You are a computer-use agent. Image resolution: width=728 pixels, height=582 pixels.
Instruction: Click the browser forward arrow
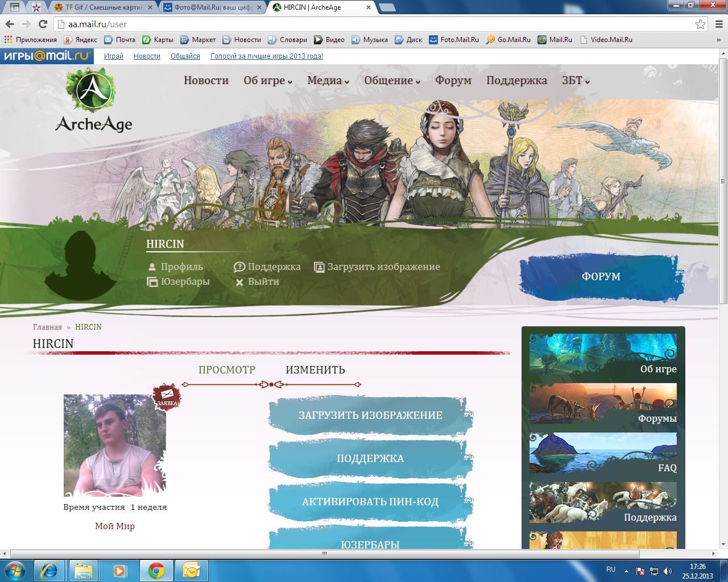(x=26, y=24)
